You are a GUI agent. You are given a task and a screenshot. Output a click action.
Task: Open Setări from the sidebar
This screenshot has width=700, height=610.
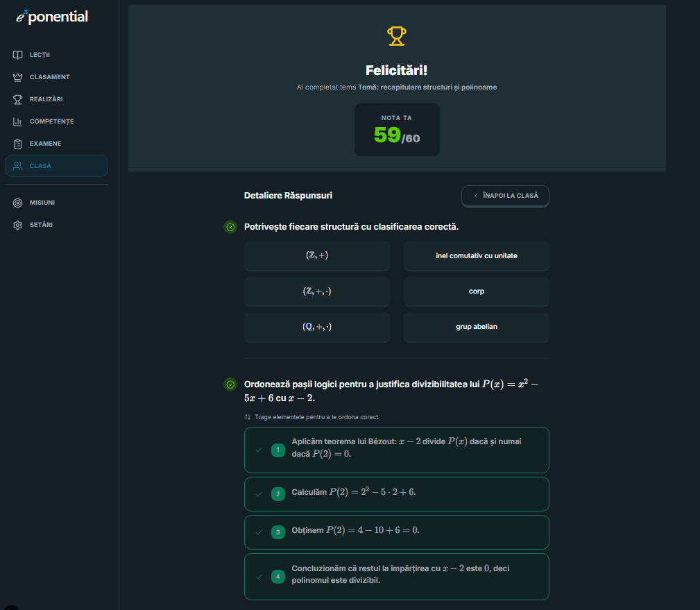point(56,225)
